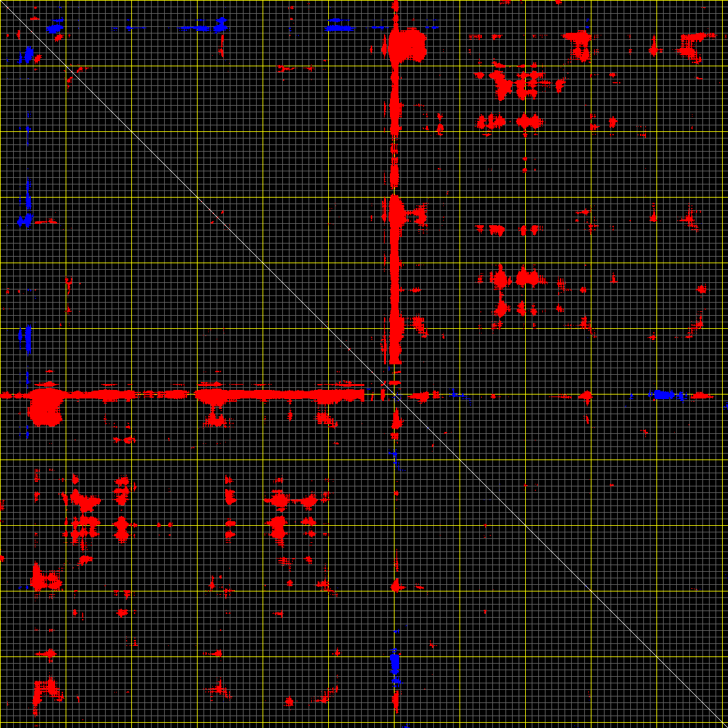
Task: Click the red blob beside the vertical band's middle section
Action: click(418, 215)
